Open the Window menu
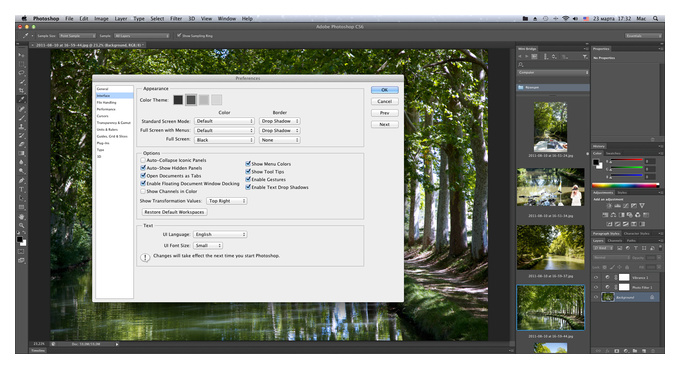The height and width of the screenshot is (369, 680). (x=226, y=19)
